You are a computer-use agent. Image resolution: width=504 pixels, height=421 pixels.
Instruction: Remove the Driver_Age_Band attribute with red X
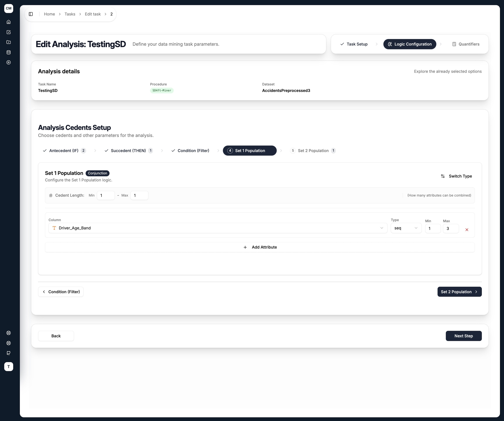click(467, 230)
